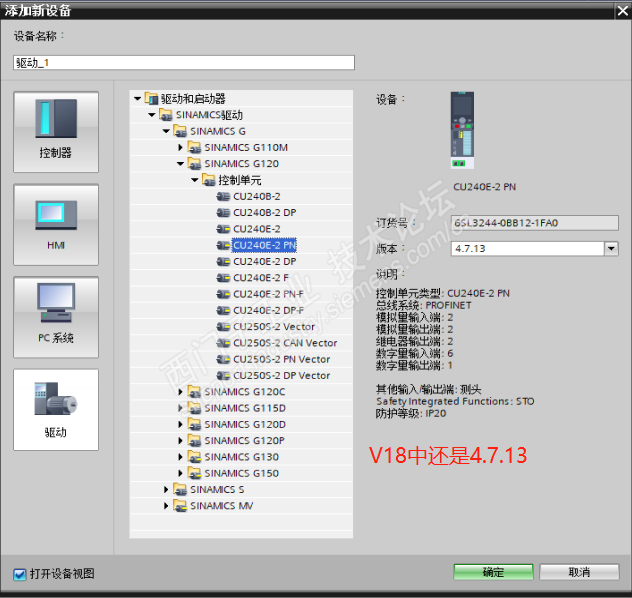632x598 pixels.
Task: Click the 4.7.13 version value
Action: click(470, 249)
